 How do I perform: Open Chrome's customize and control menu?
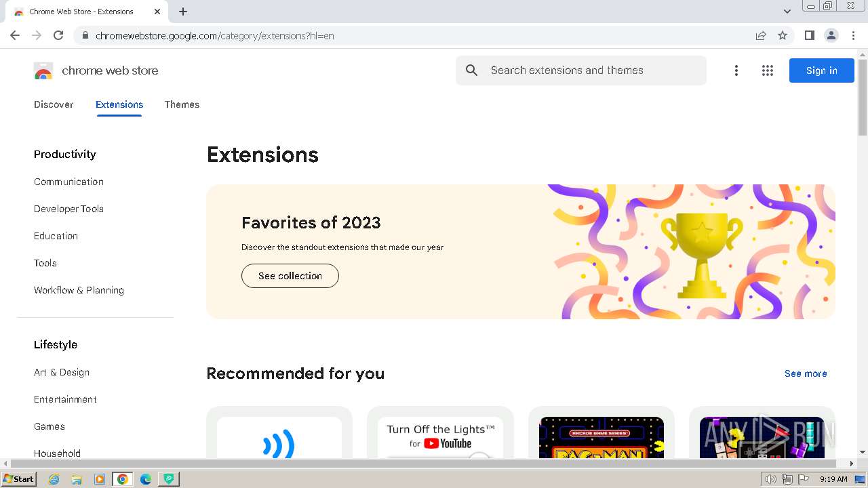click(x=853, y=35)
